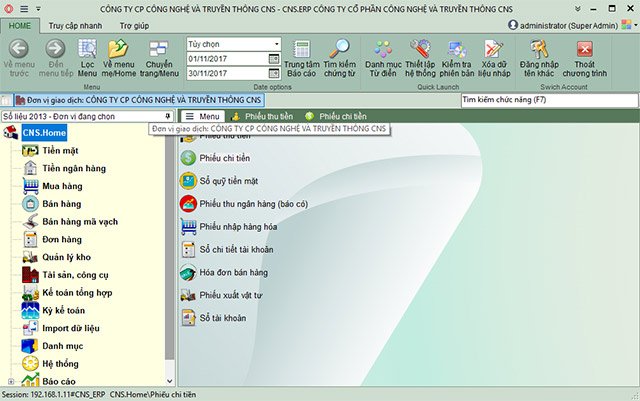Open Danh mục in sidebar tree
Viewport: 640px width, 401px height.
click(x=62, y=346)
